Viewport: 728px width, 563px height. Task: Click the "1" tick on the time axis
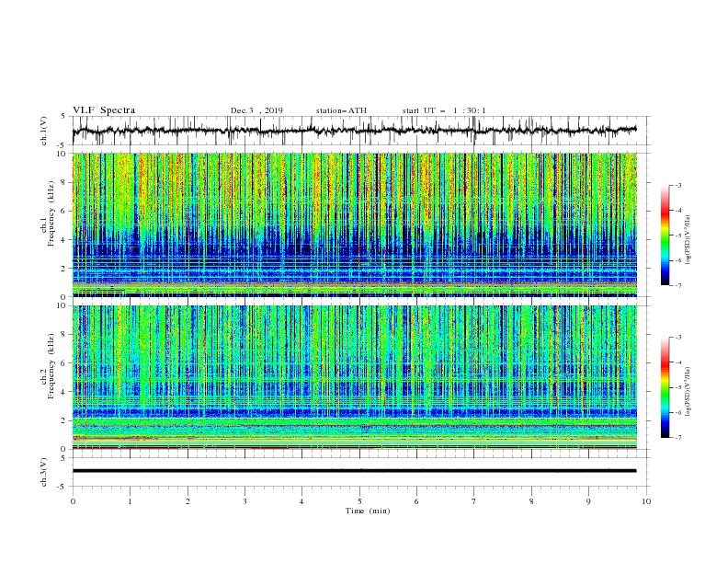pyautogui.click(x=130, y=501)
